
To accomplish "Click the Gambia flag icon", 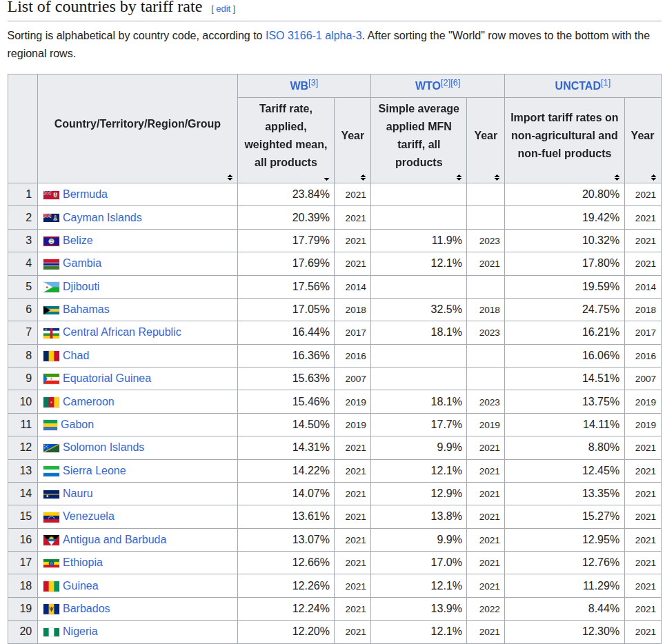I will 51,264.
